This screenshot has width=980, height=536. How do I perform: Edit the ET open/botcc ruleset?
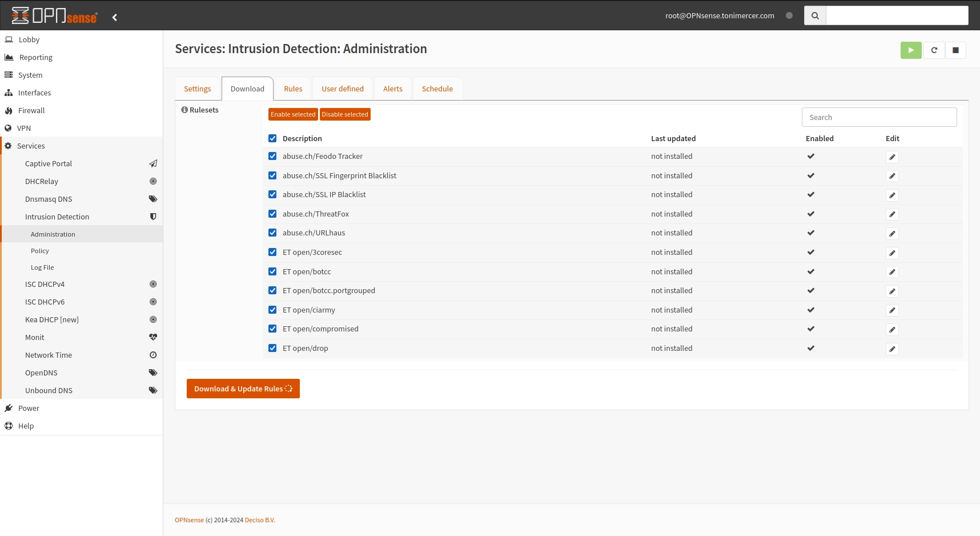pos(892,272)
